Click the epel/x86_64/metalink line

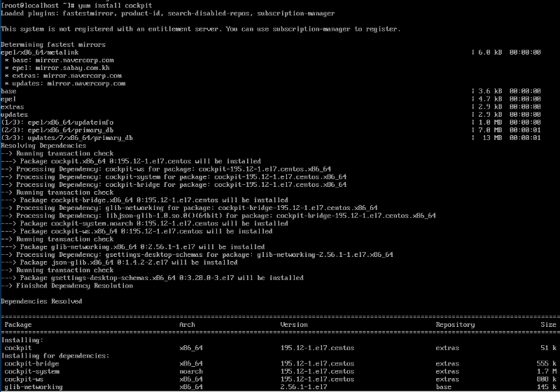40,52
